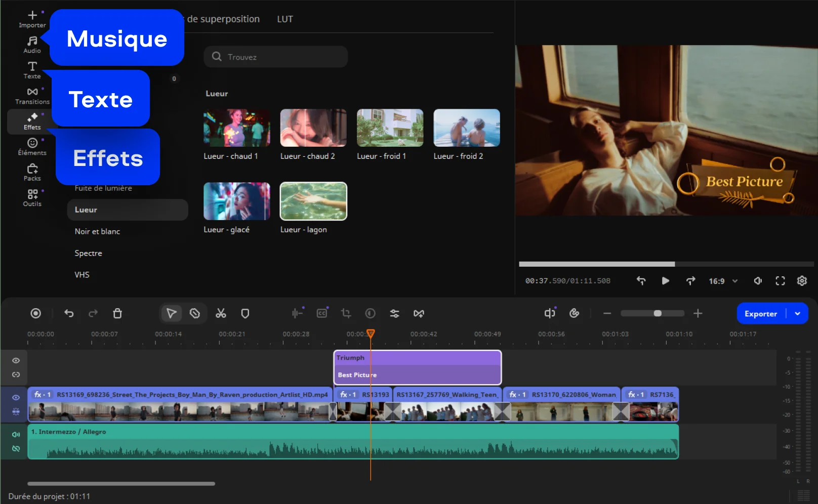Toggle visibility of the title track
Viewport: 818px width, 504px height.
[x=16, y=361]
